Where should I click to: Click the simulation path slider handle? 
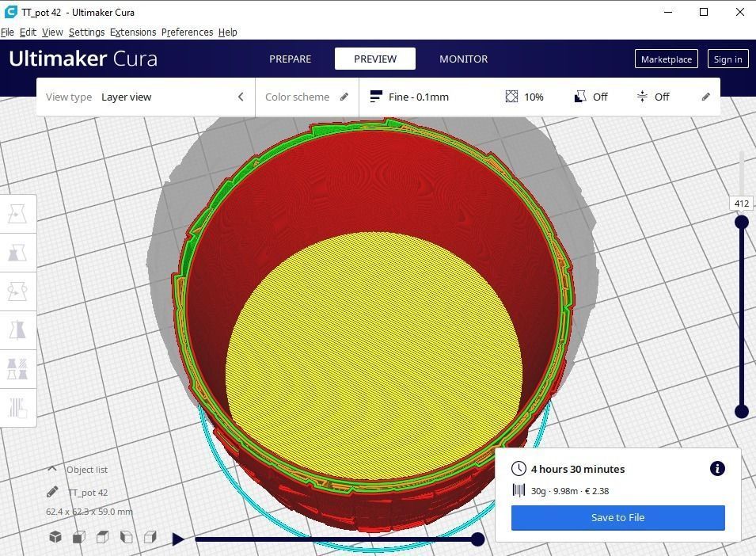tap(477, 539)
